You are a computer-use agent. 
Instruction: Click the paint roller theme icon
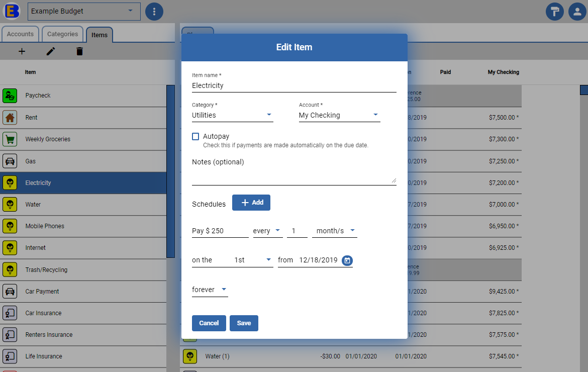pyautogui.click(x=555, y=12)
